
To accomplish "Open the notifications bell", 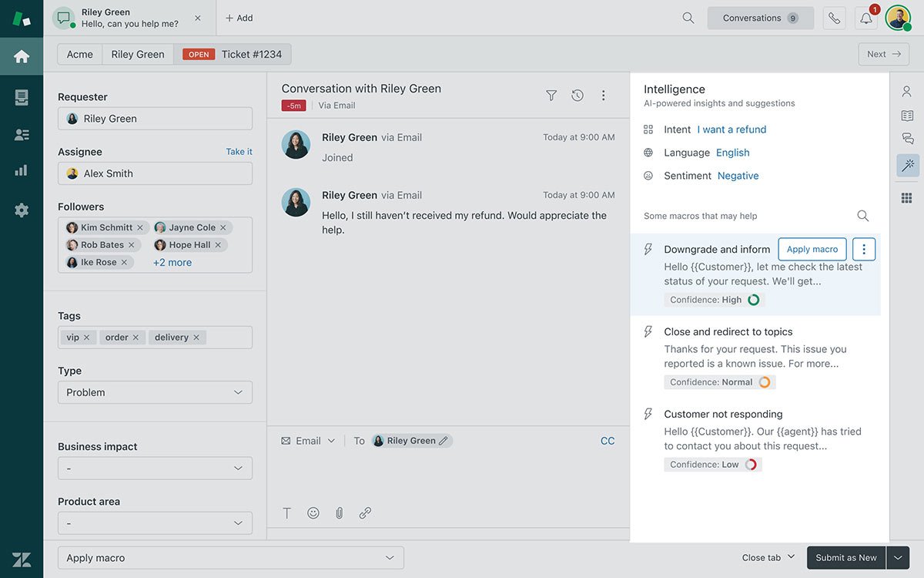I will pyautogui.click(x=866, y=18).
